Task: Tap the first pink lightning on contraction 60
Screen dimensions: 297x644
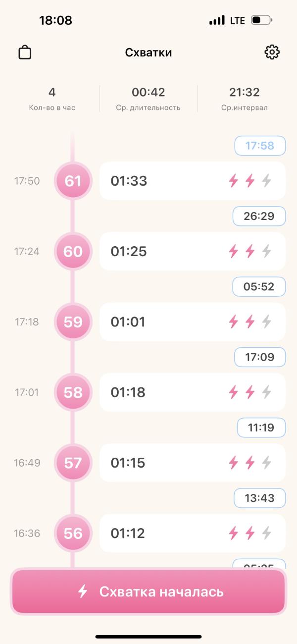Action: pos(233,251)
